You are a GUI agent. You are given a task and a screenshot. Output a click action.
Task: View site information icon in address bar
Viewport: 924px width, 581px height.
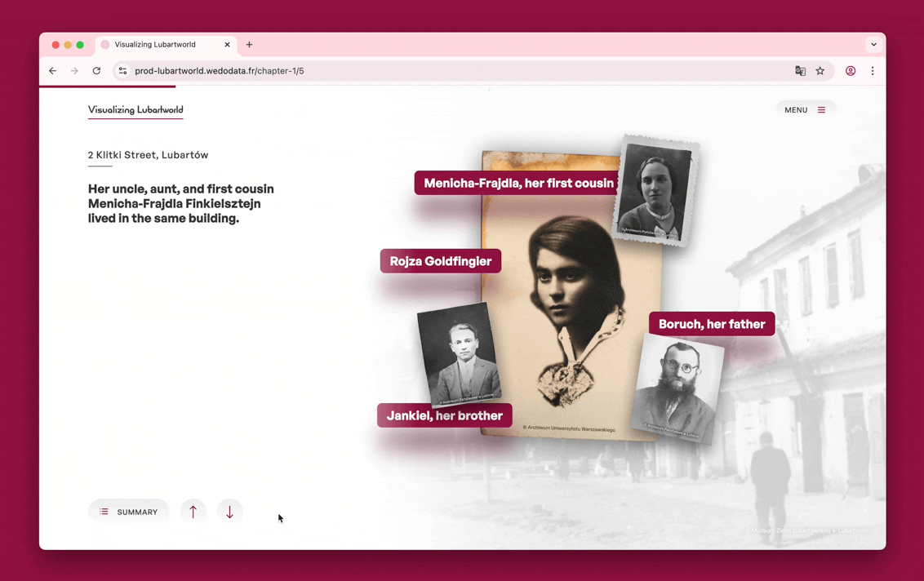[122, 71]
